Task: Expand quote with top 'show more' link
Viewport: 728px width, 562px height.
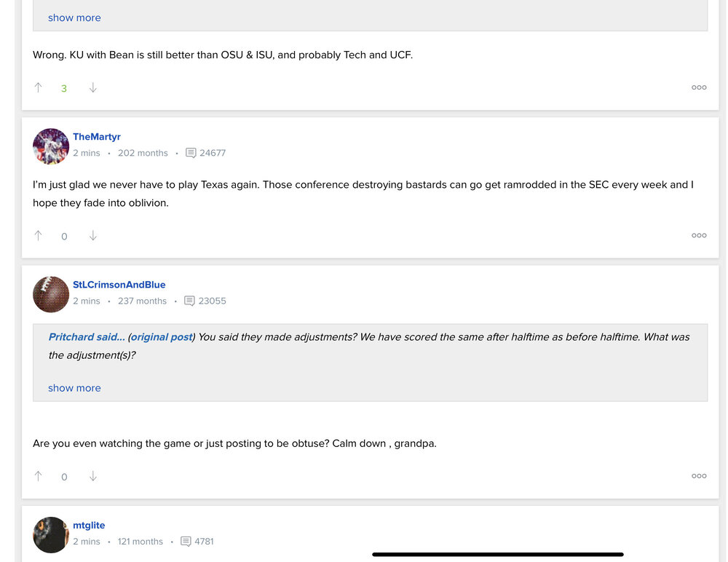Action: click(74, 18)
